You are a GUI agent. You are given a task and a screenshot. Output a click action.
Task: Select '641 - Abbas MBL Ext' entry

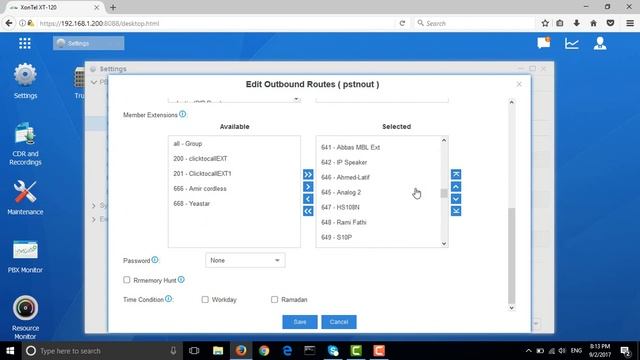[378, 147]
